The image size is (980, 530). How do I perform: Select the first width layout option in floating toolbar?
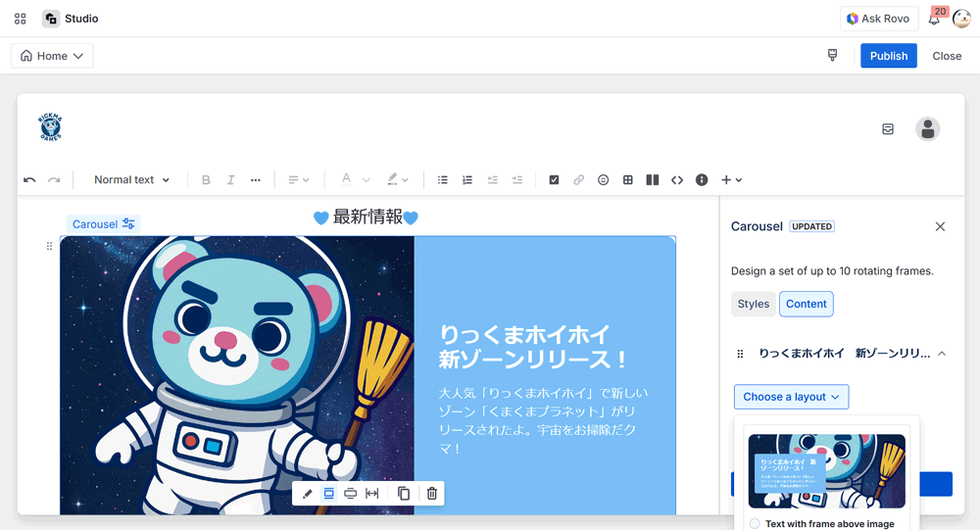coord(328,494)
